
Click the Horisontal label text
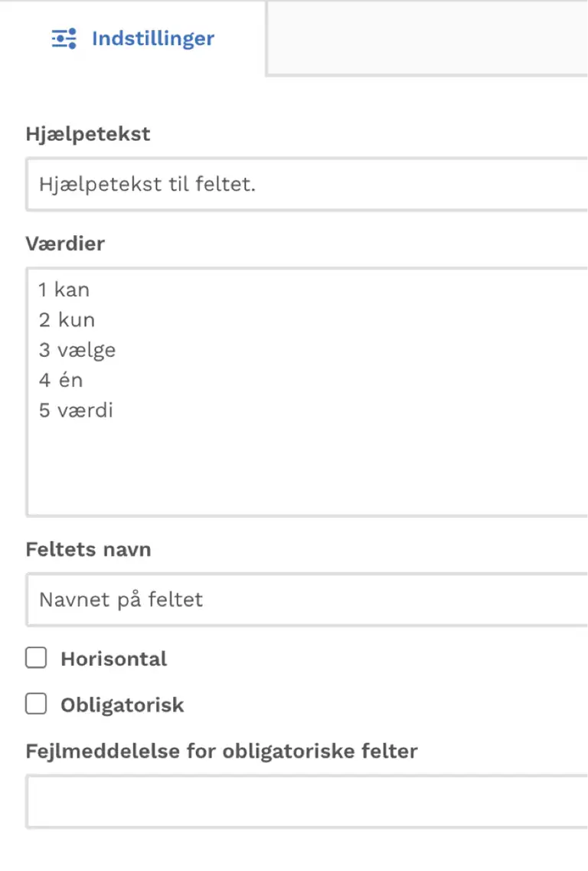click(114, 659)
